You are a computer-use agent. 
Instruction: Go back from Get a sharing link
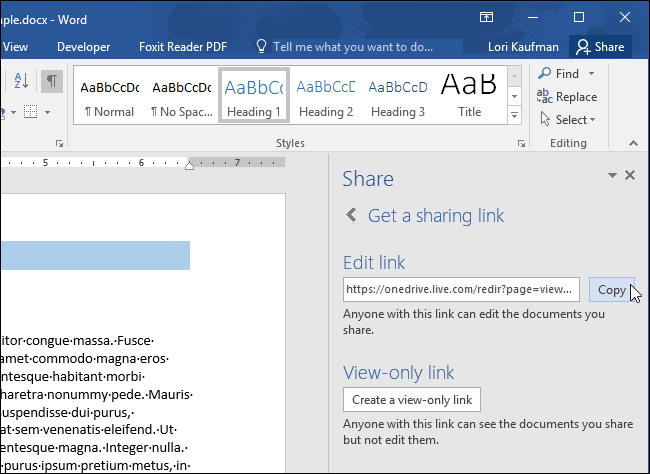click(x=351, y=215)
